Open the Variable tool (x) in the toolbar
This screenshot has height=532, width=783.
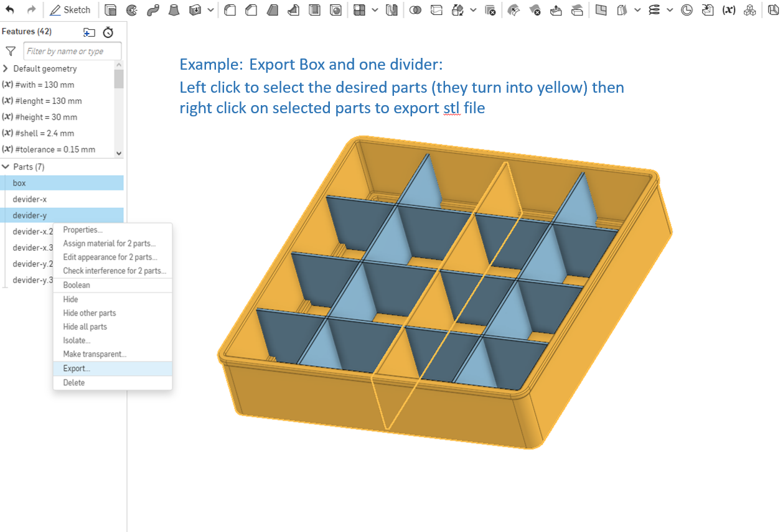click(729, 9)
